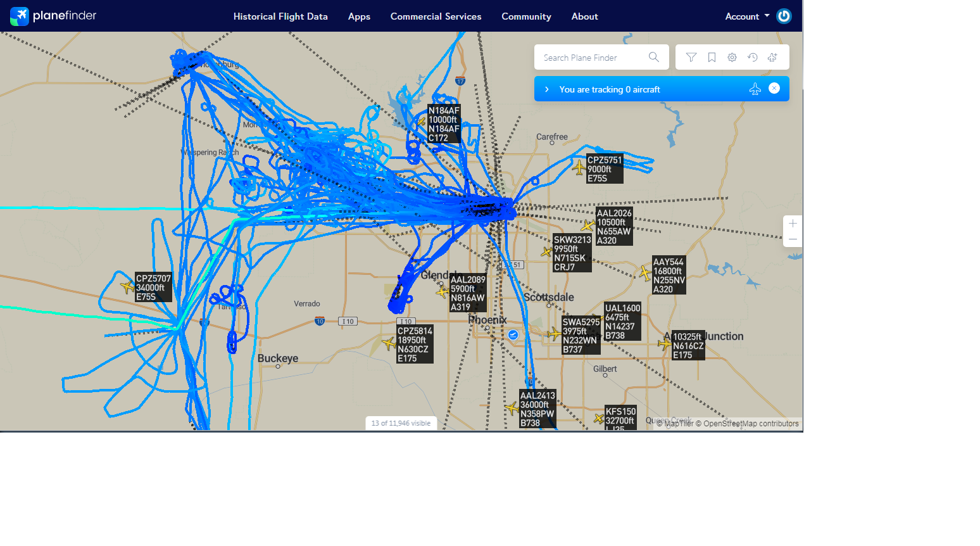Select the N184AF Cessna aircraft icon
Screen dimensions: 980x546
point(422,121)
